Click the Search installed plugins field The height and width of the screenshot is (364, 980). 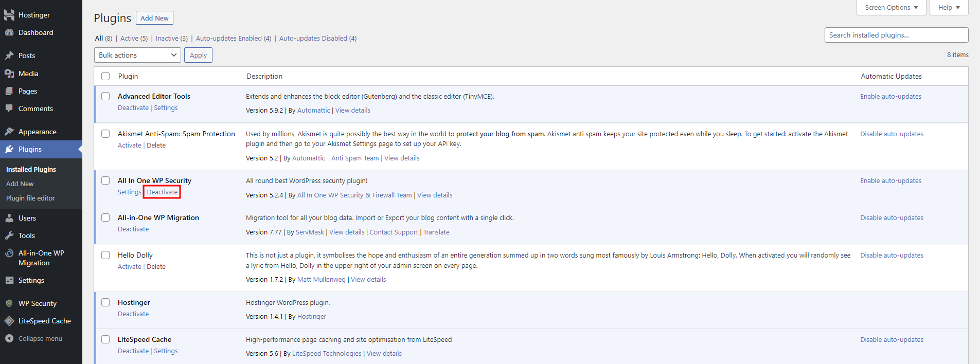pos(896,35)
